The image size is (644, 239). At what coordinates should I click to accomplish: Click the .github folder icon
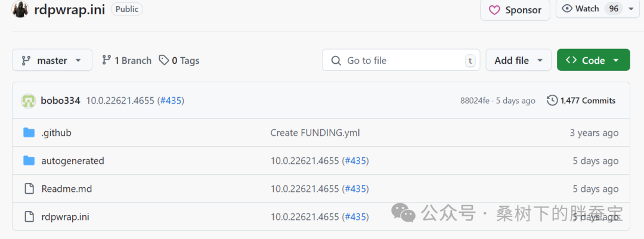coord(29,132)
